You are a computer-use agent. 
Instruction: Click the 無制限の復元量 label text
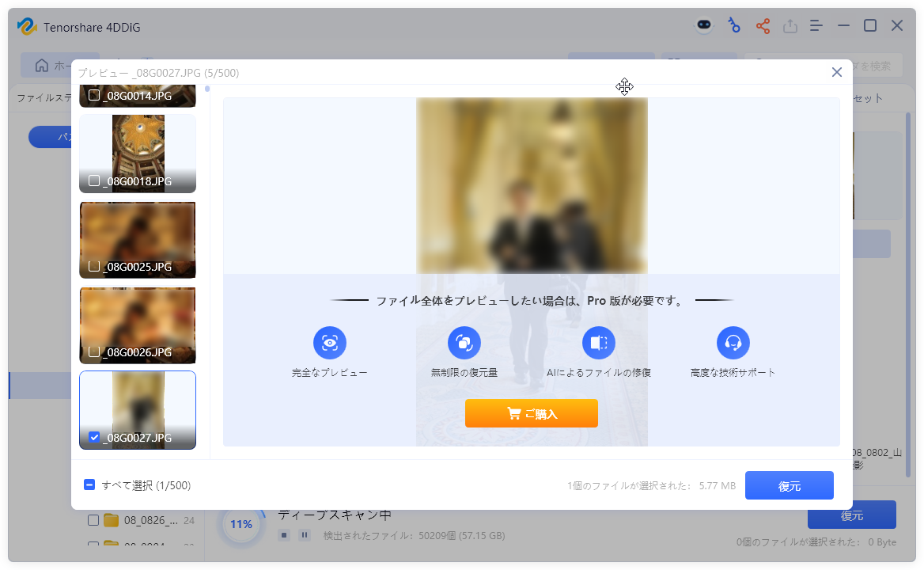pos(464,373)
